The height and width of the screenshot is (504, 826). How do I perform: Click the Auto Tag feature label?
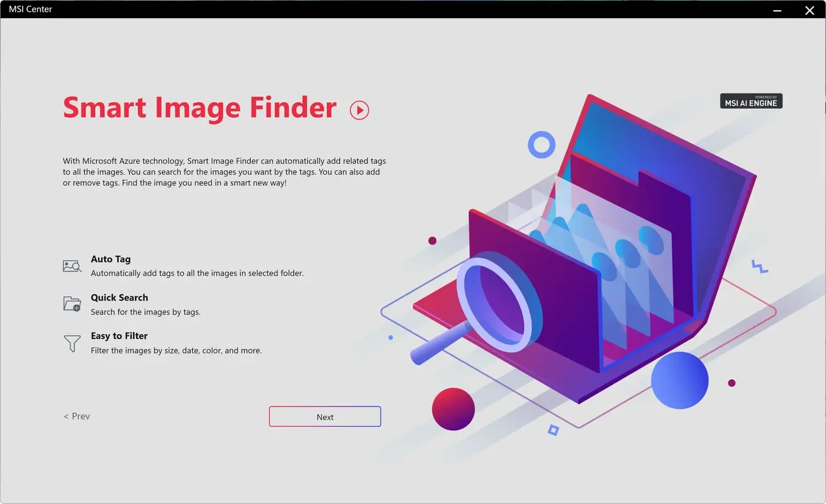pyautogui.click(x=110, y=258)
